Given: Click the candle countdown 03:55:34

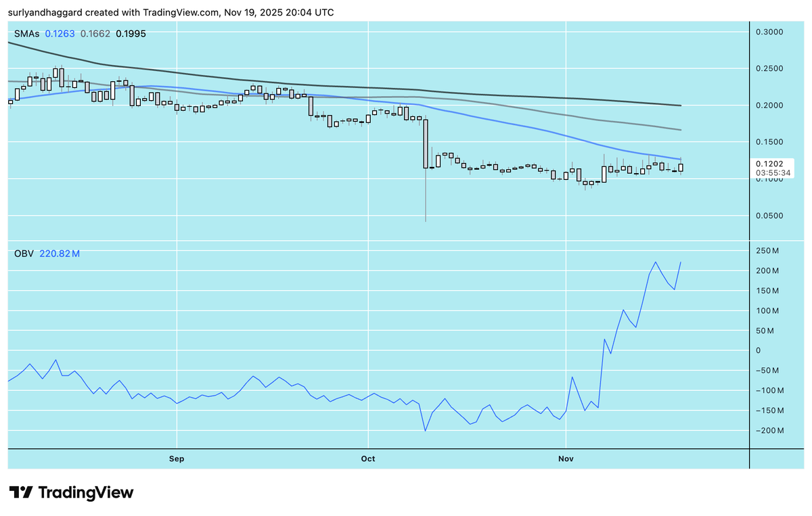Looking at the screenshot, I should 773,172.
